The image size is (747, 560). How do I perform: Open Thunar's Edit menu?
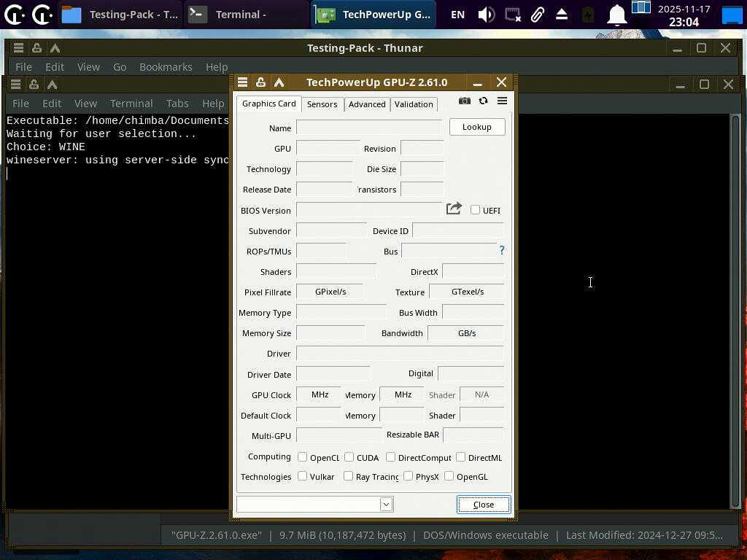pyautogui.click(x=55, y=67)
